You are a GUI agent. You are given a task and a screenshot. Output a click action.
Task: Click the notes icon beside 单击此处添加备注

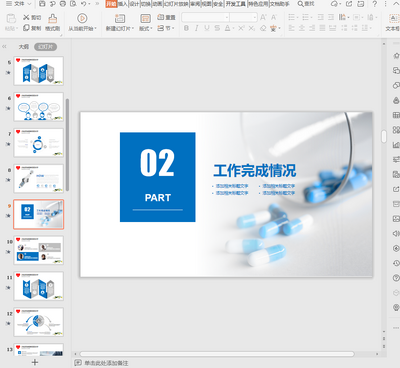(x=78, y=363)
